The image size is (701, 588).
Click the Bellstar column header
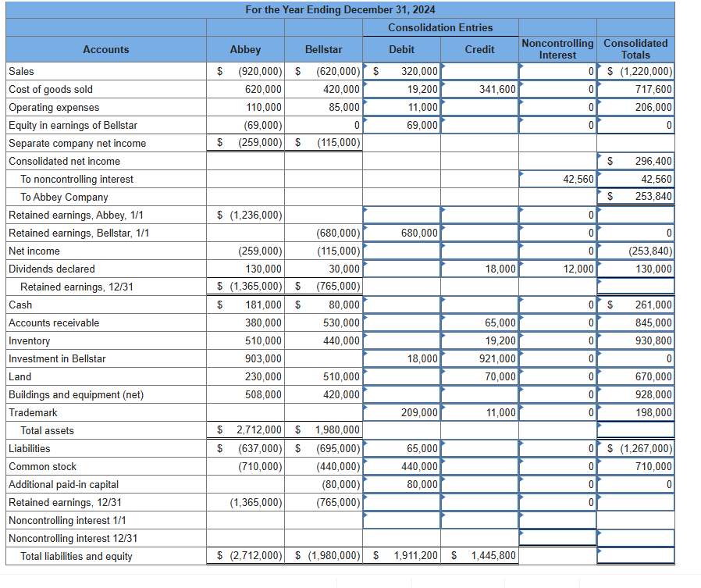click(x=322, y=48)
